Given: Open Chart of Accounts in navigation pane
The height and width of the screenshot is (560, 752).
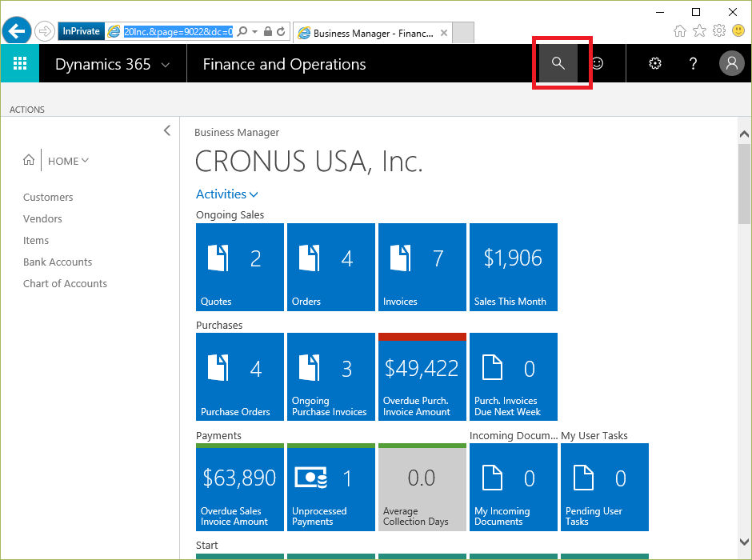Looking at the screenshot, I should tap(66, 283).
